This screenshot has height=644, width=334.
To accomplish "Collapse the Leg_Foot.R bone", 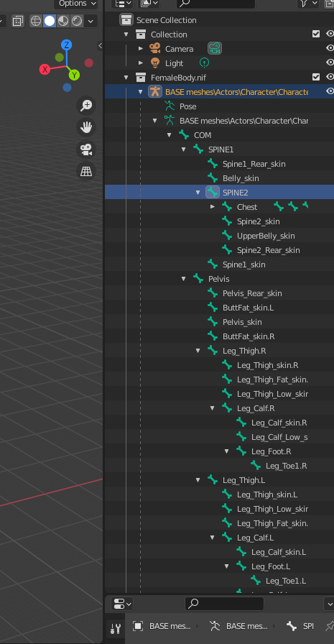I will [x=227, y=451].
